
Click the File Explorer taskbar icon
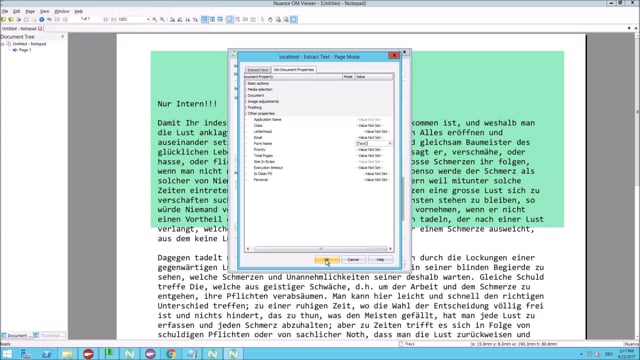(x=67, y=353)
